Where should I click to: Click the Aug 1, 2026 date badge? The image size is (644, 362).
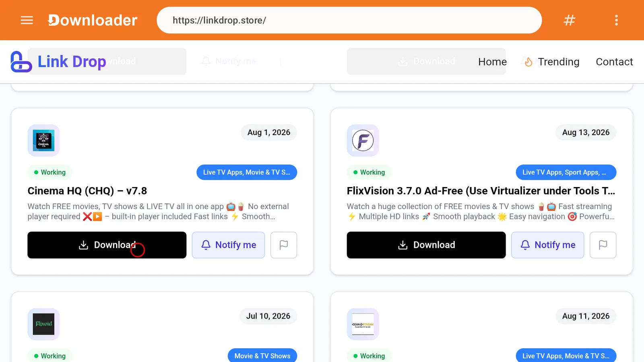pos(269,132)
